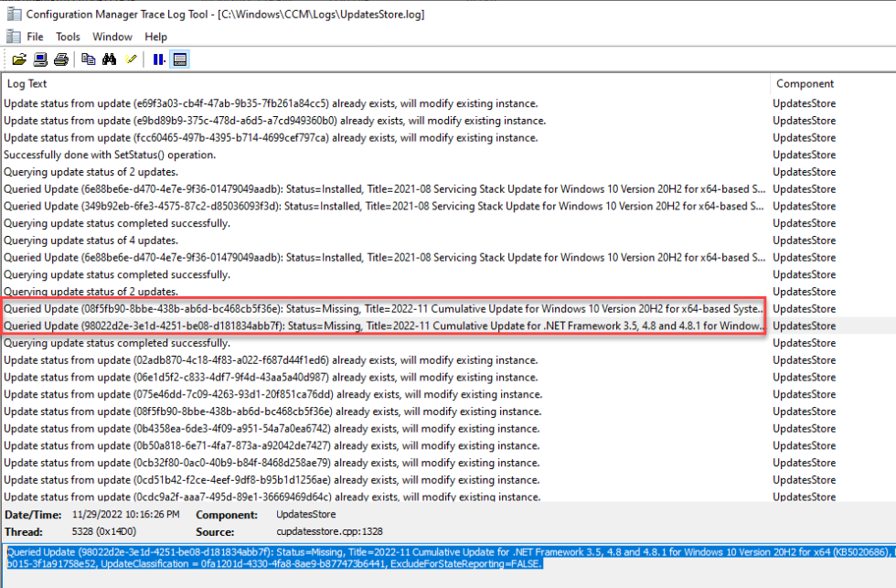
Task: Click the Open log file icon
Action: click(18, 59)
